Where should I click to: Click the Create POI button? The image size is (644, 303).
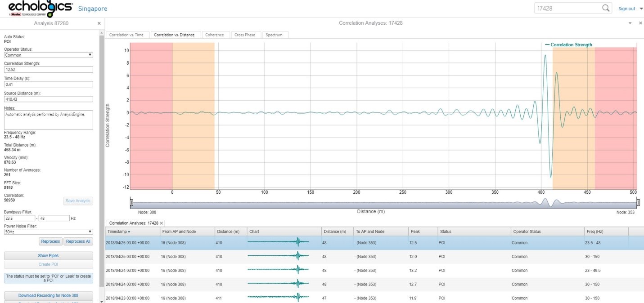49,264
